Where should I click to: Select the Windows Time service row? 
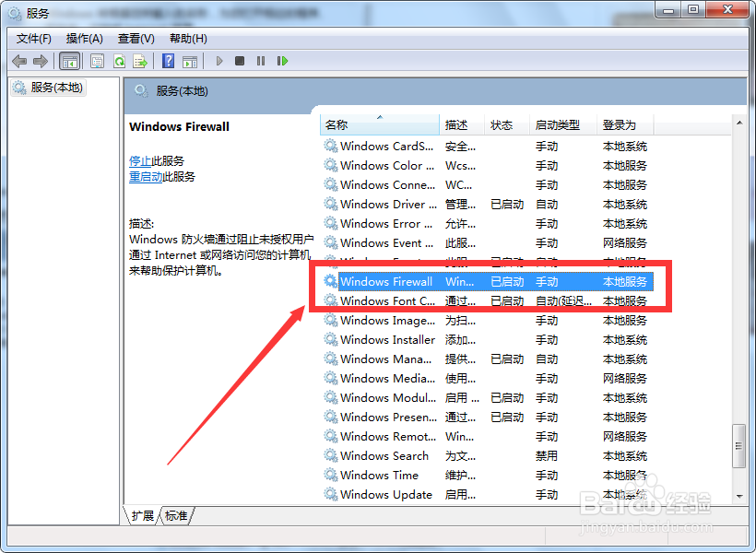click(x=487, y=475)
